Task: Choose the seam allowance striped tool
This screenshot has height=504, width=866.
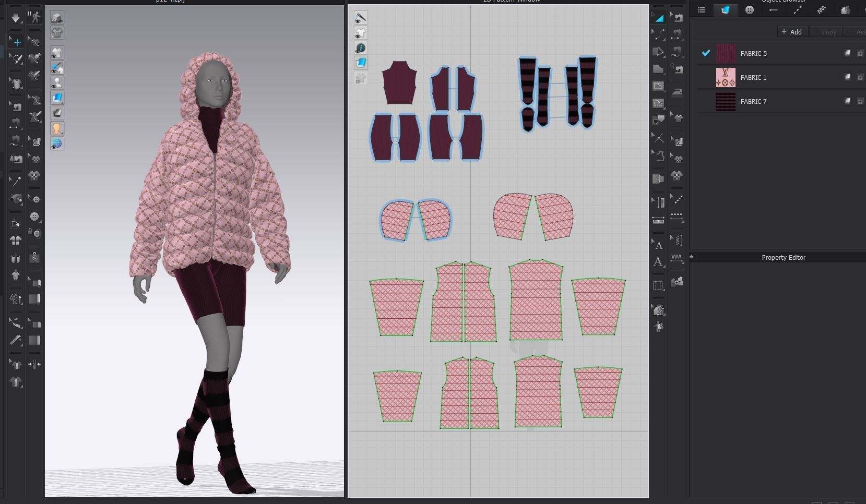Action: pyautogui.click(x=659, y=285)
